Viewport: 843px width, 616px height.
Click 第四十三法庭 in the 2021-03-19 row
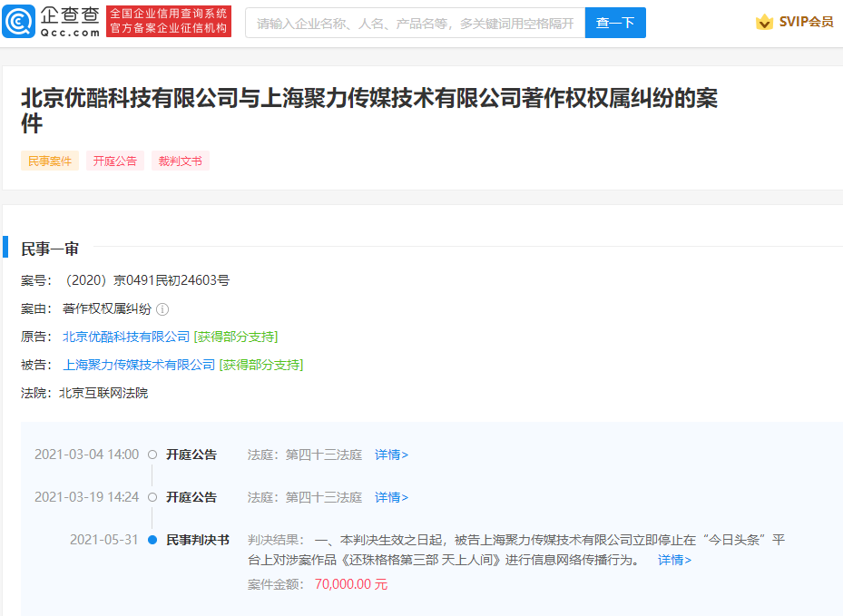pyautogui.click(x=324, y=497)
